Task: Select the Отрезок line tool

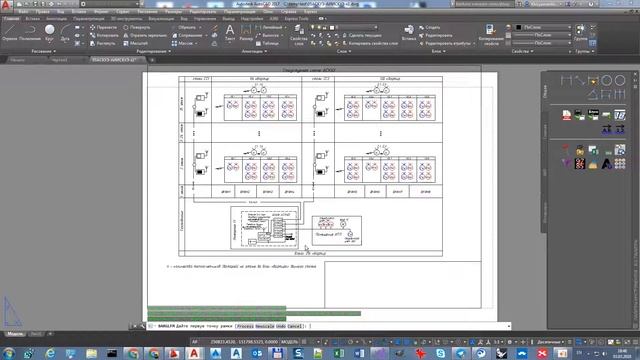Action: [x=9, y=33]
